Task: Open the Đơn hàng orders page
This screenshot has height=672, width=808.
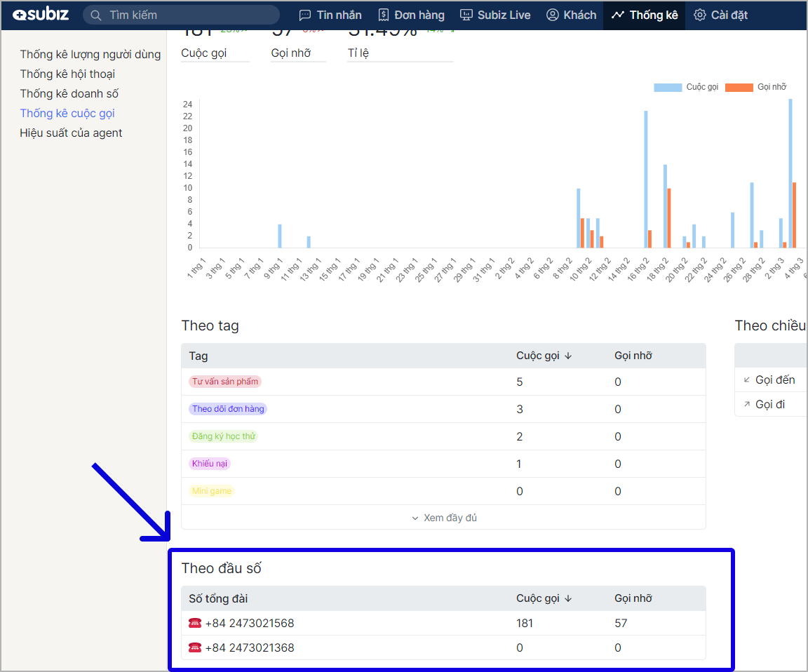Action: (411, 15)
